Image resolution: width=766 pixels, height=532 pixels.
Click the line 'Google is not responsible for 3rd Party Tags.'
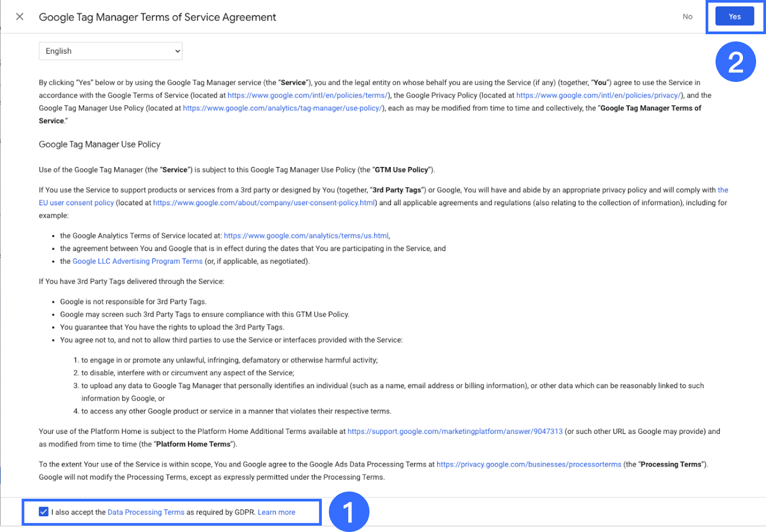point(133,302)
